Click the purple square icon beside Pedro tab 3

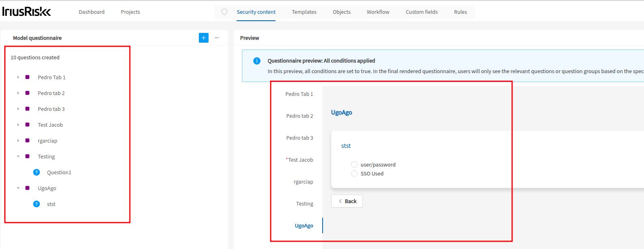click(x=28, y=109)
